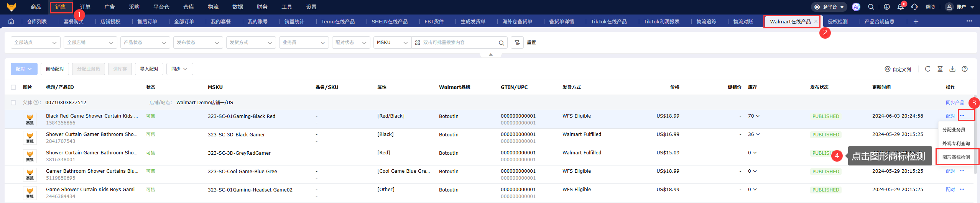
Task: Click the refresh icon above table
Action: click(927, 69)
